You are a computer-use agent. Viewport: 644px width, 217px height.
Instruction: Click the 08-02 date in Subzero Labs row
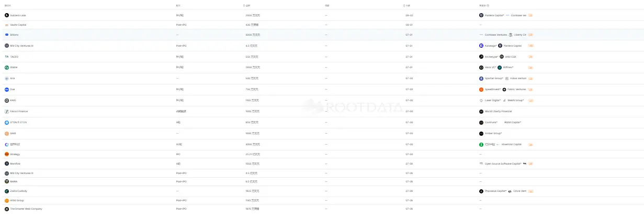(409, 15)
